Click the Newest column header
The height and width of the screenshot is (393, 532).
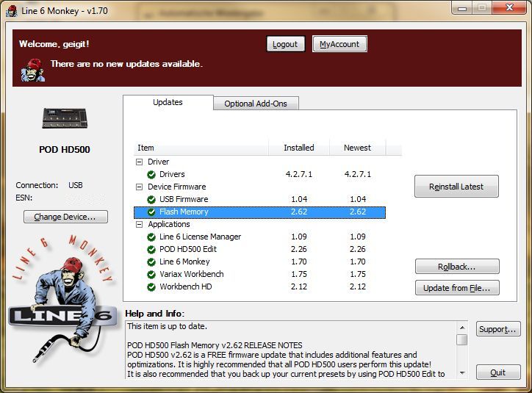pos(358,148)
